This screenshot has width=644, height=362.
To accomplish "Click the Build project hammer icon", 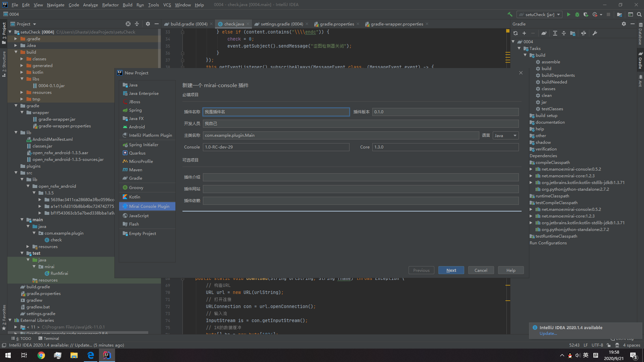I will pyautogui.click(x=510, y=14).
